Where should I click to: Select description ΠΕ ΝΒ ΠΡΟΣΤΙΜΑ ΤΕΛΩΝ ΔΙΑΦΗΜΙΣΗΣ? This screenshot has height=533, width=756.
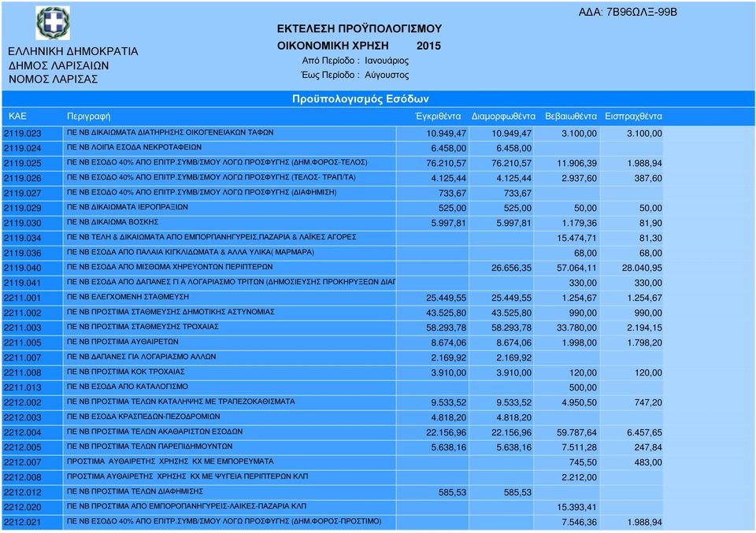point(135,491)
